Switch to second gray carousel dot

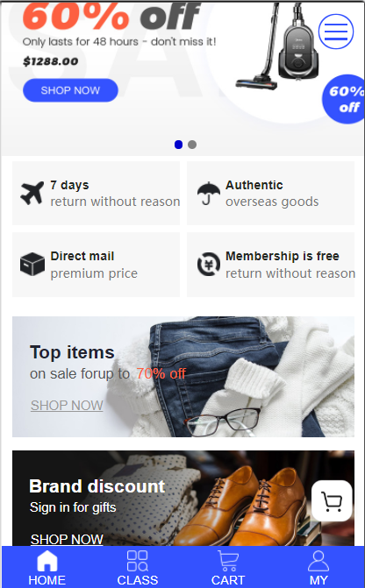pos(192,145)
